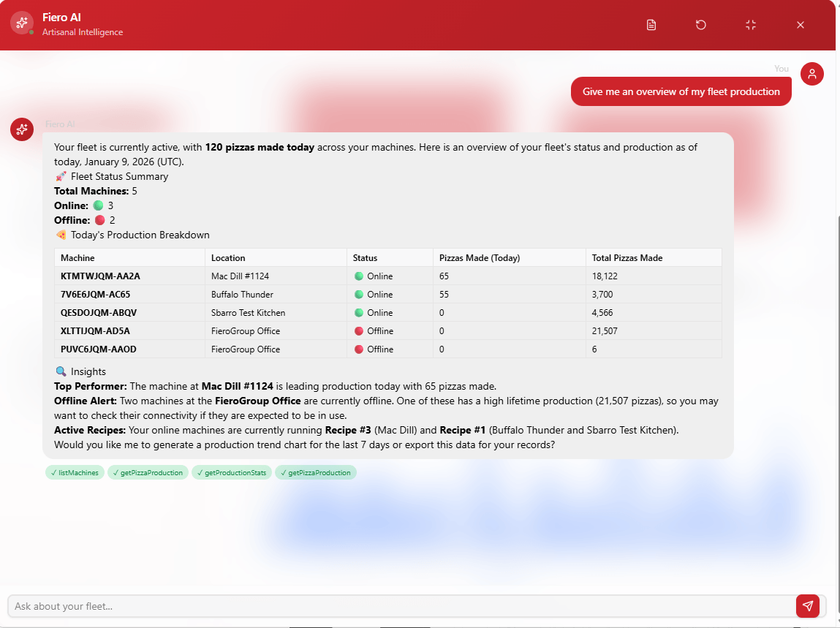Click the Machine column header in table
Screen dimensions: 840x628
click(x=77, y=258)
